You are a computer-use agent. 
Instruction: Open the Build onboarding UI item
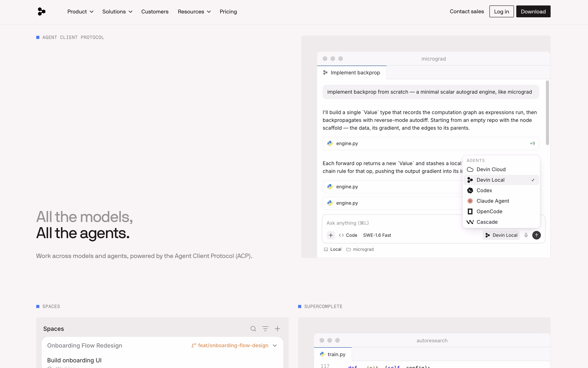pyautogui.click(x=74, y=360)
